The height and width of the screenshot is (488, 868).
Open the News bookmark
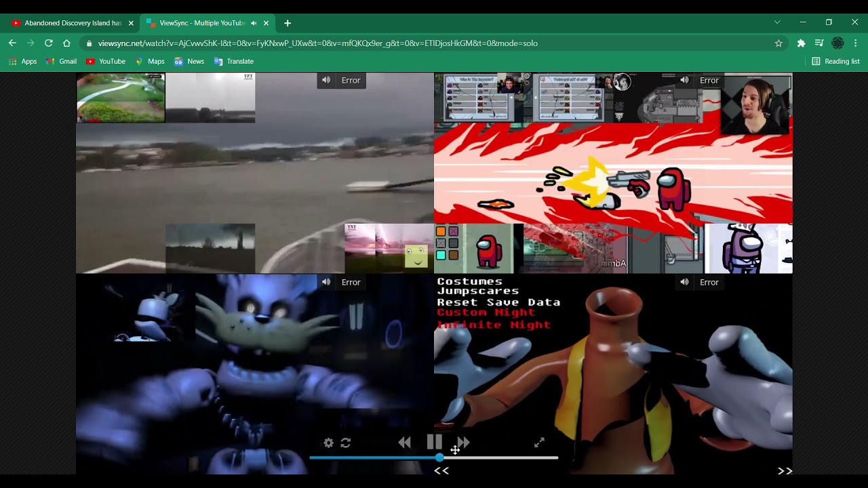tap(189, 61)
